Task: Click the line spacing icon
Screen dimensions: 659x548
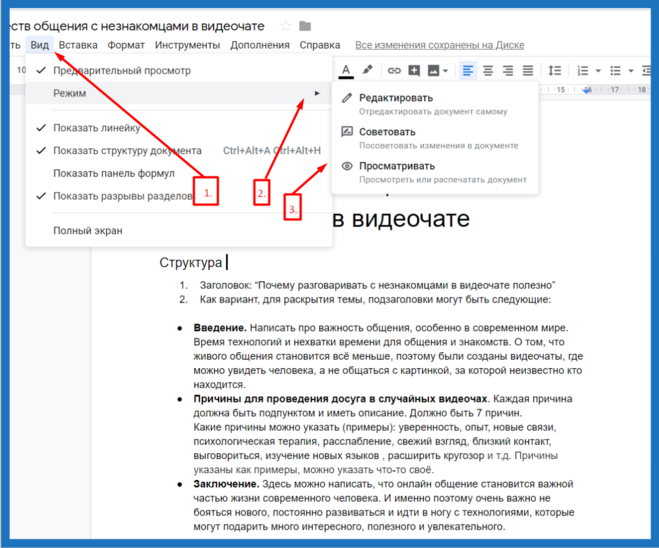Action: click(x=555, y=70)
